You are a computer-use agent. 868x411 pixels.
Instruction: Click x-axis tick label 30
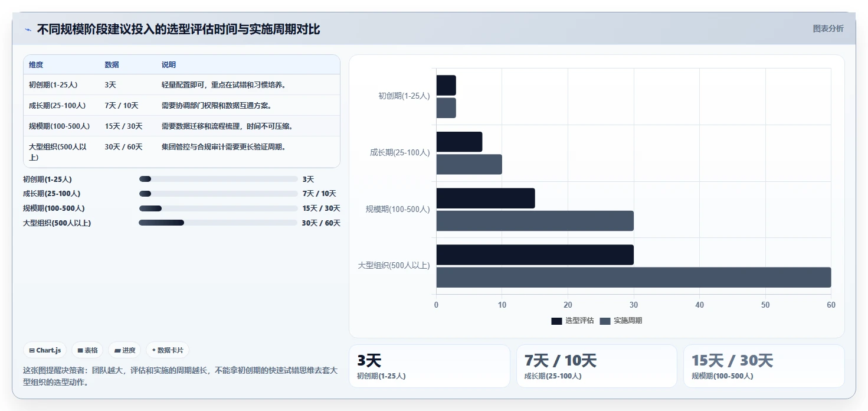click(x=634, y=305)
